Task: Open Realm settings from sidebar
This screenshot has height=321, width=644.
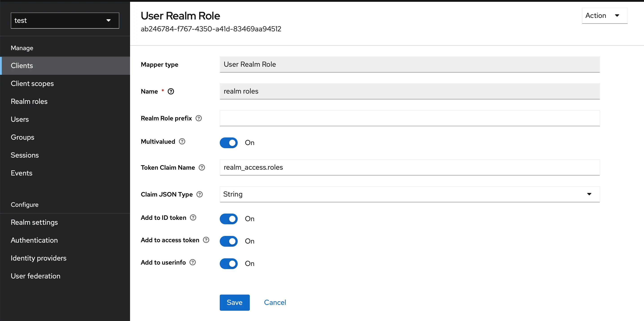Action: point(34,222)
